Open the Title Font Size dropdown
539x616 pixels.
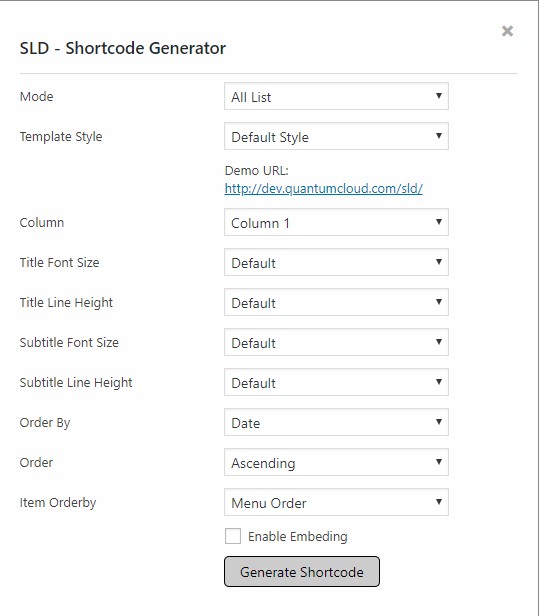click(336, 262)
